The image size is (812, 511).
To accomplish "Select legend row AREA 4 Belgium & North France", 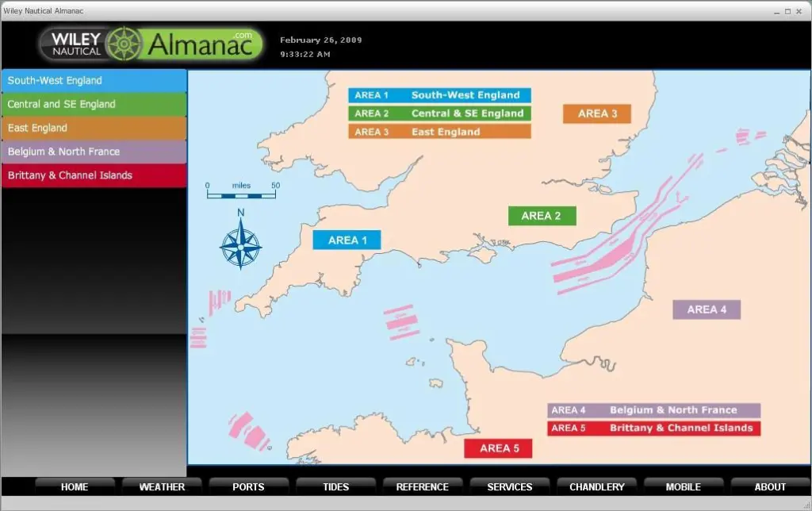I will pos(654,410).
